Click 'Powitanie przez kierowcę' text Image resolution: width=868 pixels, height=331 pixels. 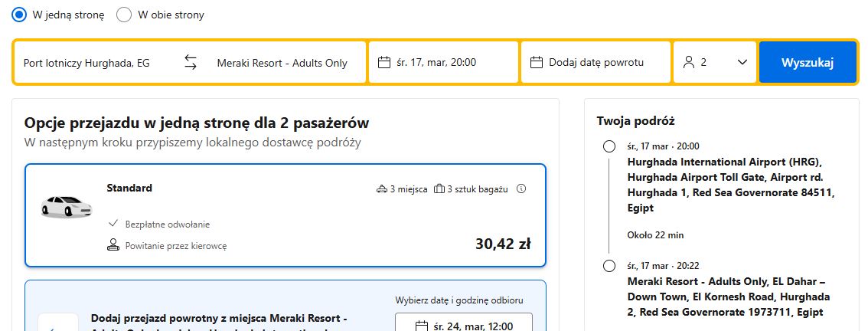pyautogui.click(x=176, y=246)
